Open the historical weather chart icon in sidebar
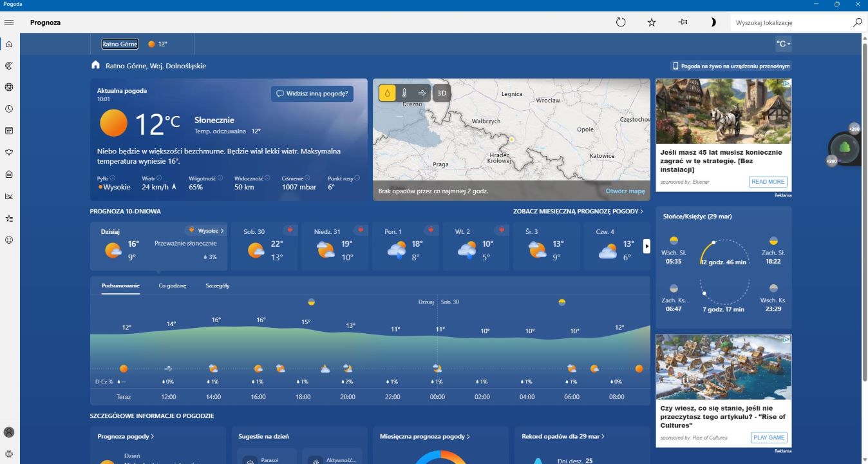868x464 pixels. click(9, 197)
